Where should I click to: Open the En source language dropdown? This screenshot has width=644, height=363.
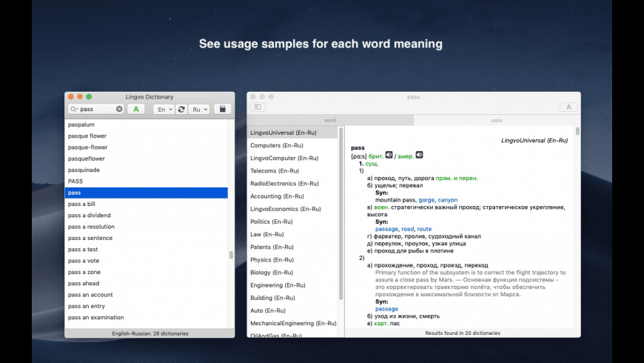click(x=164, y=109)
